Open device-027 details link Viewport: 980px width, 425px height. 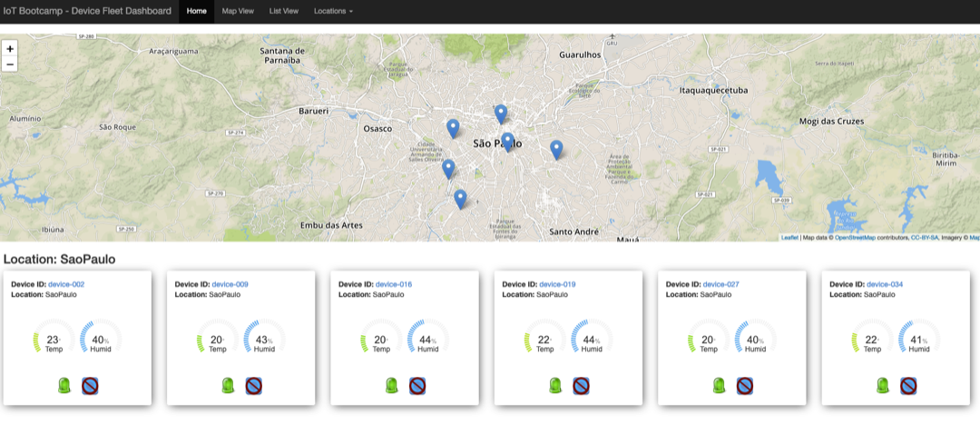point(720,284)
